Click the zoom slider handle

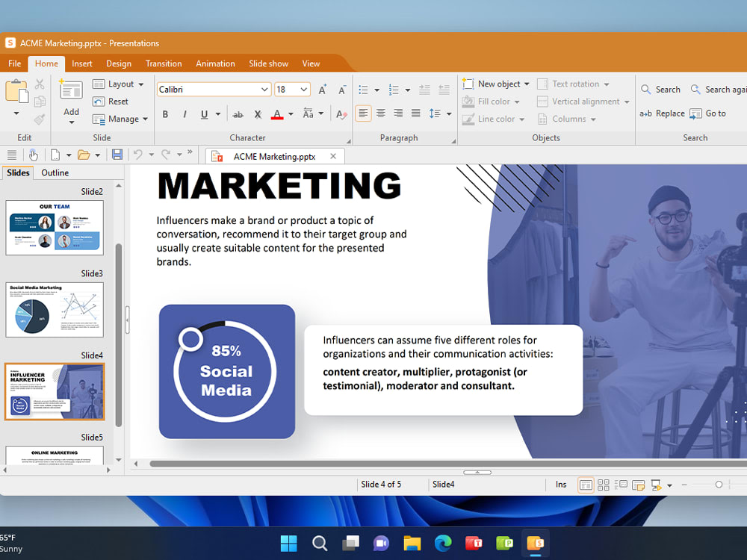(x=719, y=485)
